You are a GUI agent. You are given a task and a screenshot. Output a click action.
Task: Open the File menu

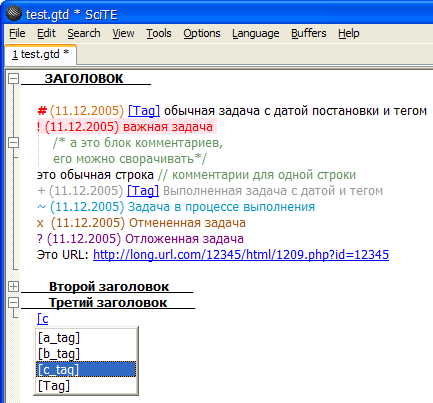pos(17,33)
